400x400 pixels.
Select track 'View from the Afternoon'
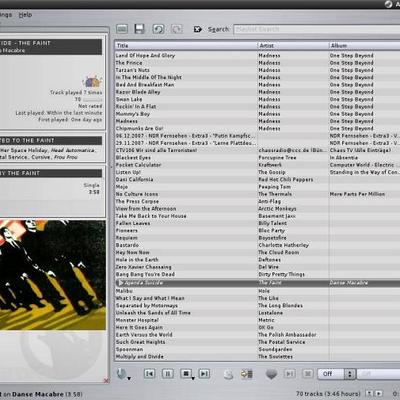coord(146,209)
